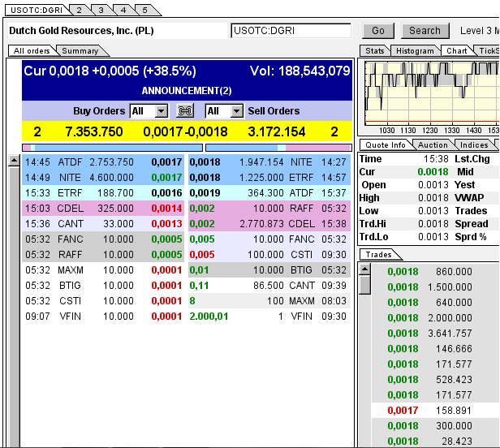The width and height of the screenshot is (500, 448).
Task: Click the trade of 300.000 shares
Action: [x=435, y=426]
